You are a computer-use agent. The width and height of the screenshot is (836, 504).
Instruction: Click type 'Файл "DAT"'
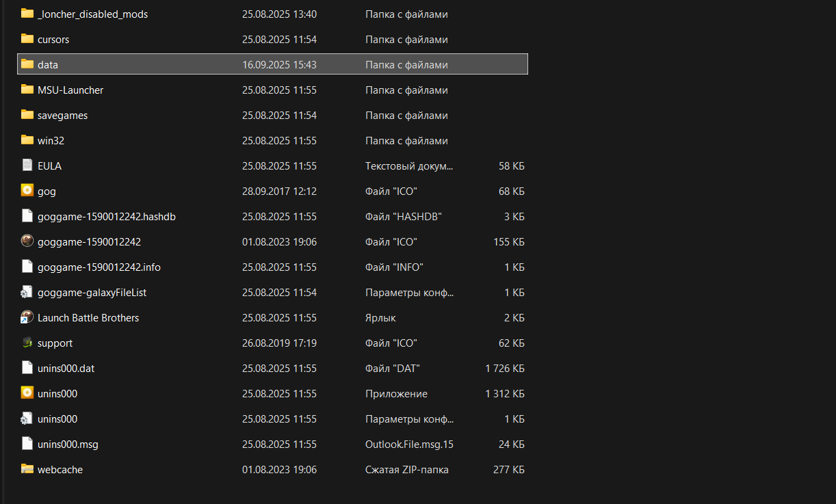pyautogui.click(x=393, y=368)
